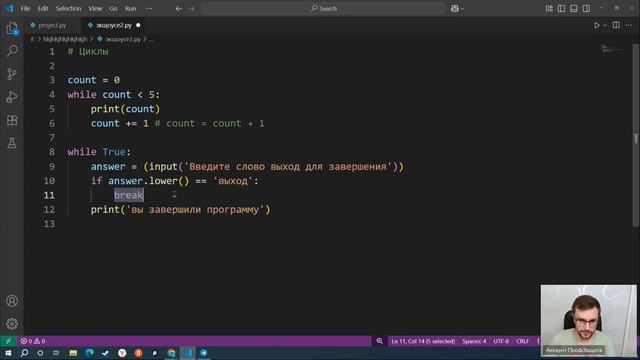Viewport: 640px width, 360px height.
Task: Open the View menu
Action: coord(95,9)
